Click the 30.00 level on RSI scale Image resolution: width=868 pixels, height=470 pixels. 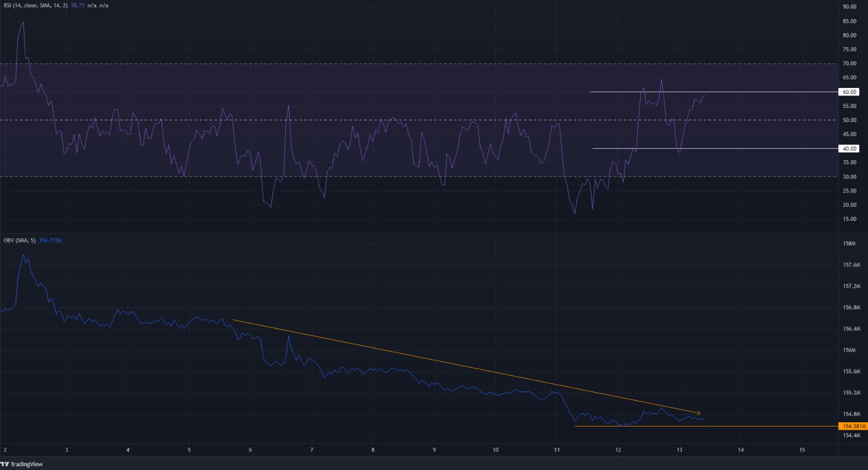849,177
